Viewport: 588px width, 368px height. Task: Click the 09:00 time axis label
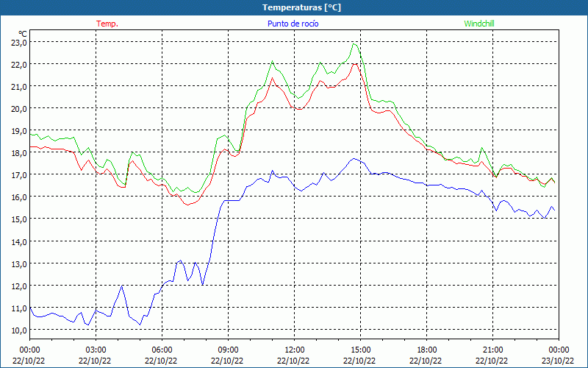pos(228,350)
